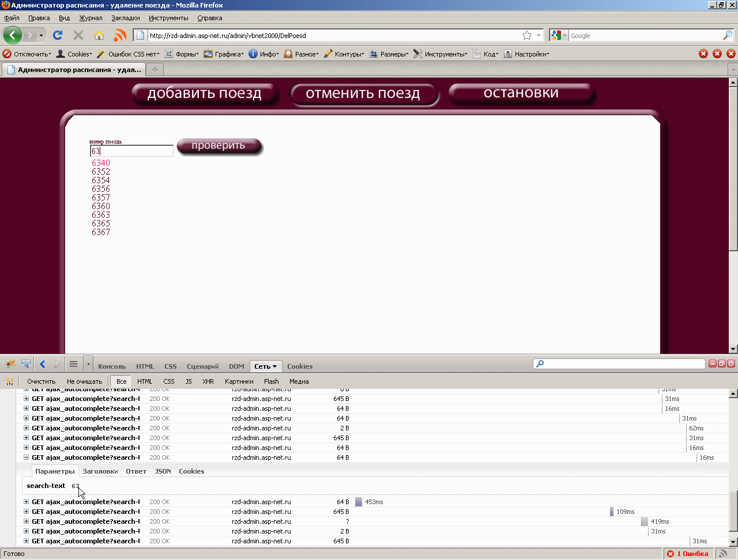Screen dimensions: 738x560
Task: Switch to the Firebug 'Сценарий' tab
Action: pyautogui.click(x=203, y=366)
